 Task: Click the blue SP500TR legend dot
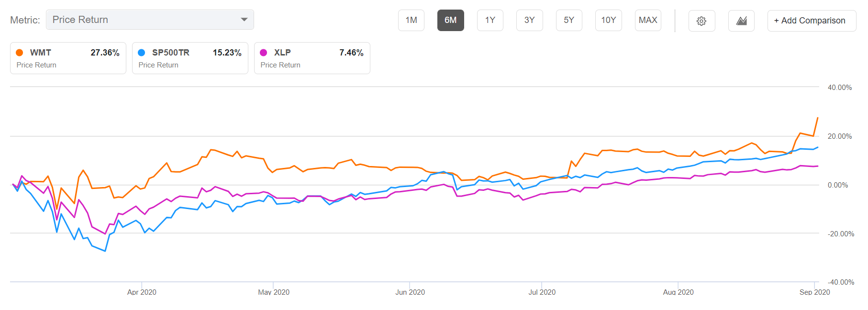point(142,53)
